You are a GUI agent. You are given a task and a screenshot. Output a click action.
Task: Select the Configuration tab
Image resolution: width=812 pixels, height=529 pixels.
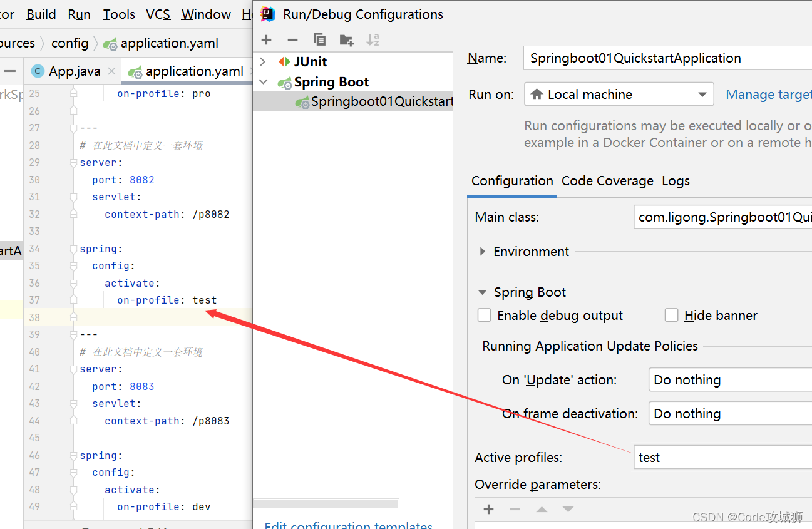coord(512,181)
